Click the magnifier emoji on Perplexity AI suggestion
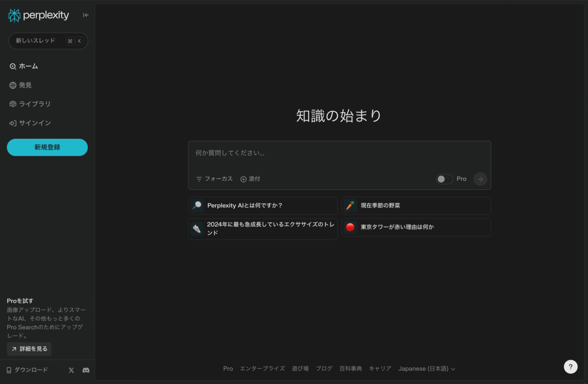This screenshot has width=588, height=384. [x=197, y=206]
